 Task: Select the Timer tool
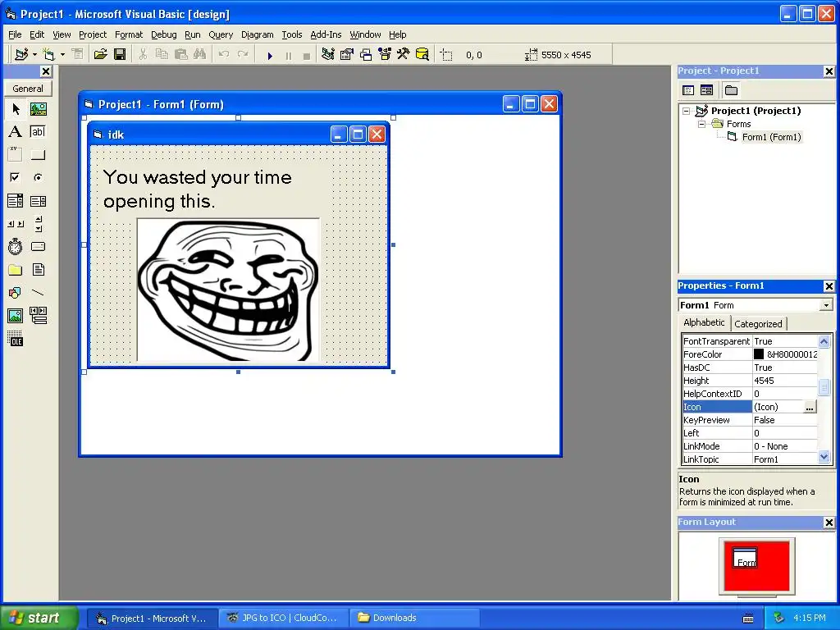click(x=16, y=246)
